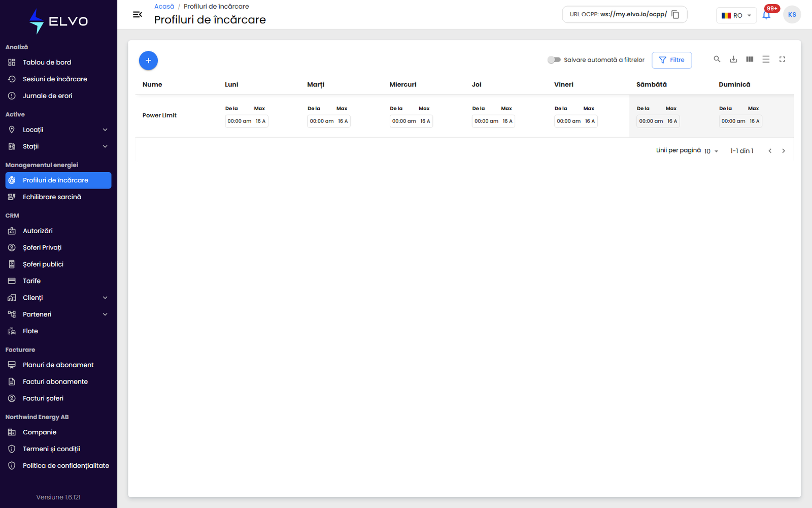Collapse the sidebar with the menu icon
This screenshot has height=508, width=812.
[x=137, y=15]
